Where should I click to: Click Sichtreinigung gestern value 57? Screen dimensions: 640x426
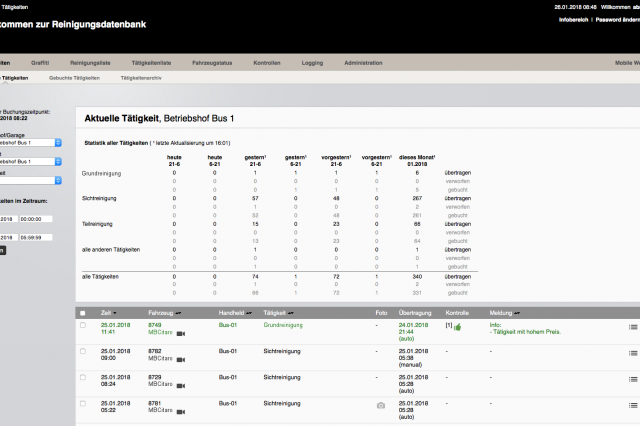[x=255, y=198]
